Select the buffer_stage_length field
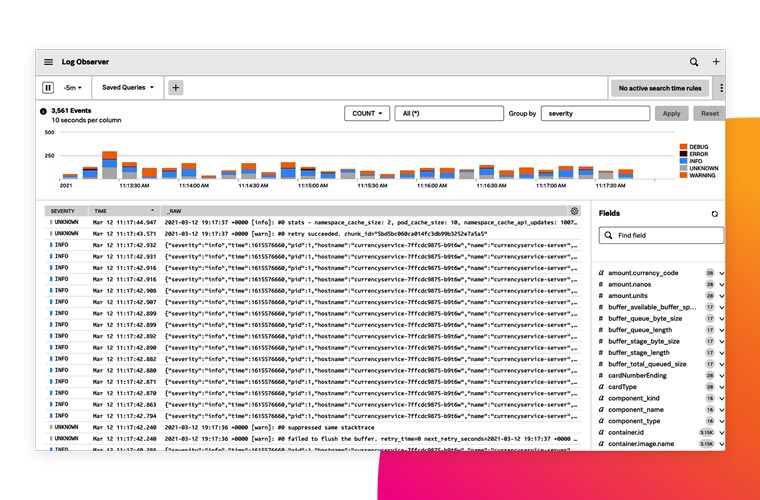Image resolution: width=760 pixels, height=500 pixels. point(639,353)
